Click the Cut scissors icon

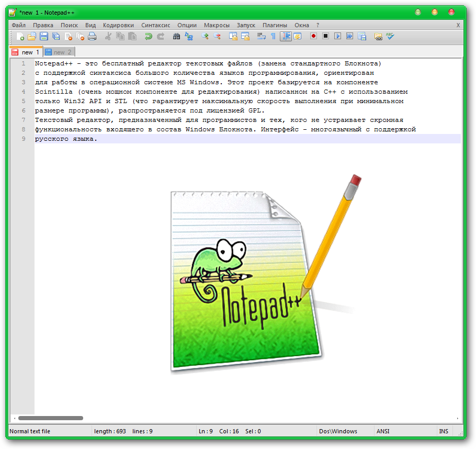coord(108,37)
